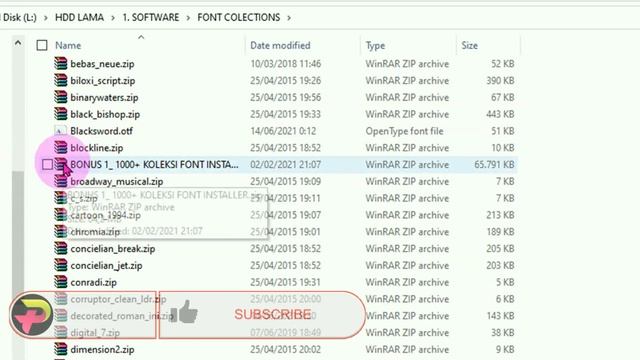This screenshot has height=360, width=640.
Task: Select file blockline.zip
Action: [97, 148]
